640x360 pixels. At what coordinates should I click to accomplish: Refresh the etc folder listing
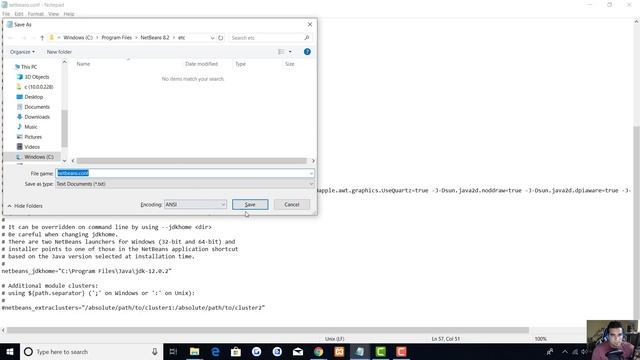point(220,38)
